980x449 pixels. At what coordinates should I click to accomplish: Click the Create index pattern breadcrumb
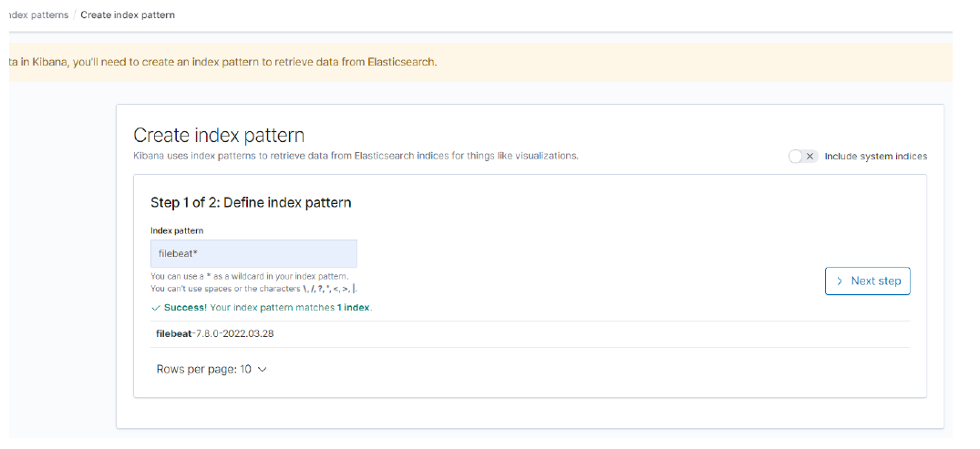(x=128, y=15)
